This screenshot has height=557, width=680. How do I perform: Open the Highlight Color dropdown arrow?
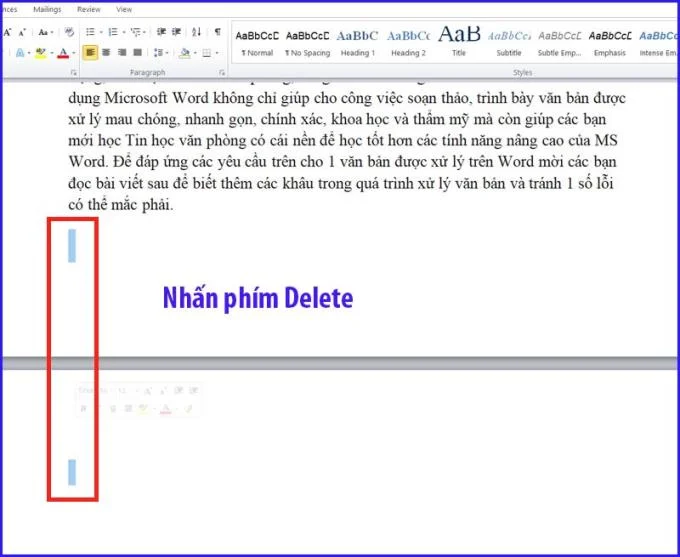[52, 53]
